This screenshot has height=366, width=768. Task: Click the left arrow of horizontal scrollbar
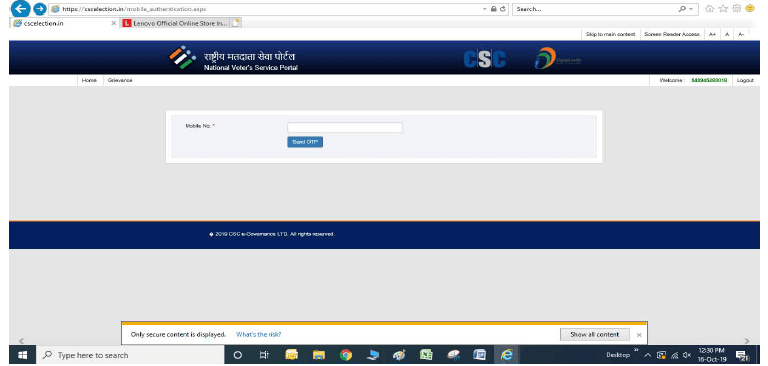pyautogui.click(x=21, y=341)
